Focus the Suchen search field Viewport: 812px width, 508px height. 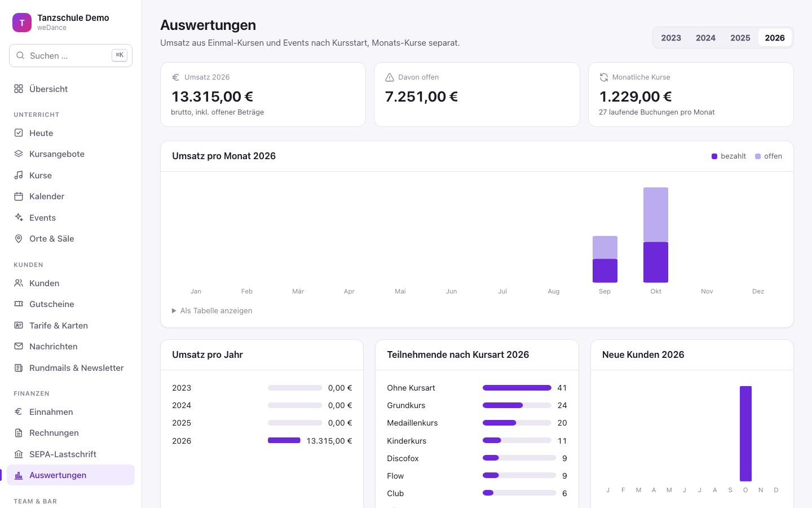(x=71, y=55)
